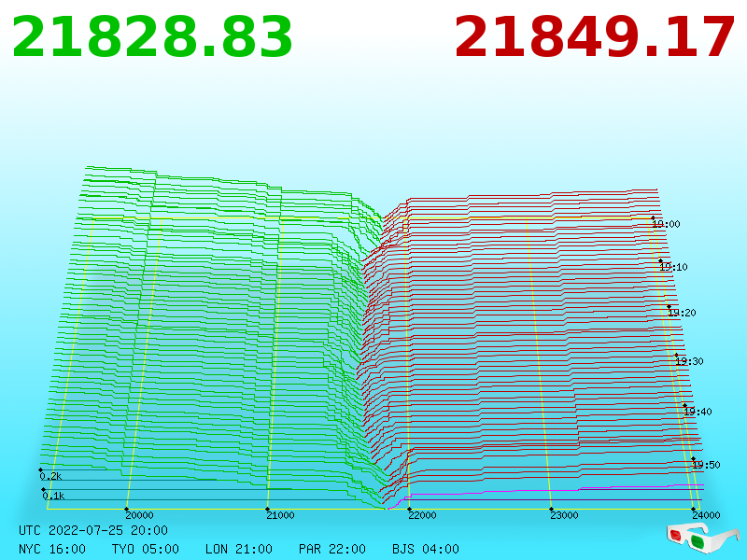Select the 19:00 time axis label
747x560 pixels.
click(x=666, y=224)
